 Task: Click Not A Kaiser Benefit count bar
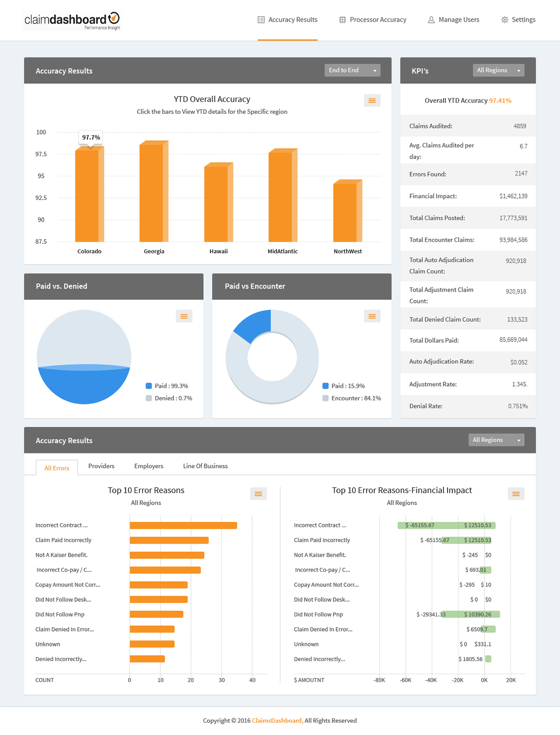click(x=167, y=555)
